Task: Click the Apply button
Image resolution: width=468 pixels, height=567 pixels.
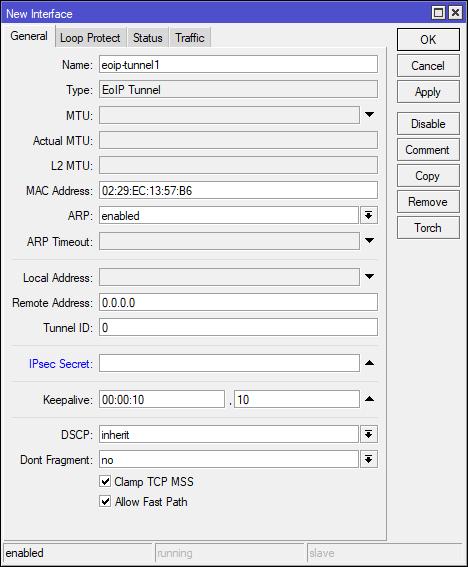Action: (x=428, y=92)
